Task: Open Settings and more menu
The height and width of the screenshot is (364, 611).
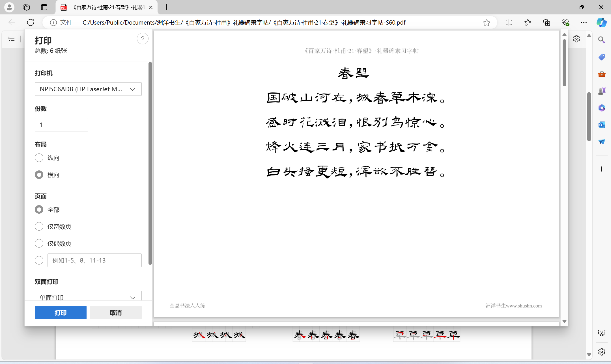Action: pyautogui.click(x=584, y=23)
